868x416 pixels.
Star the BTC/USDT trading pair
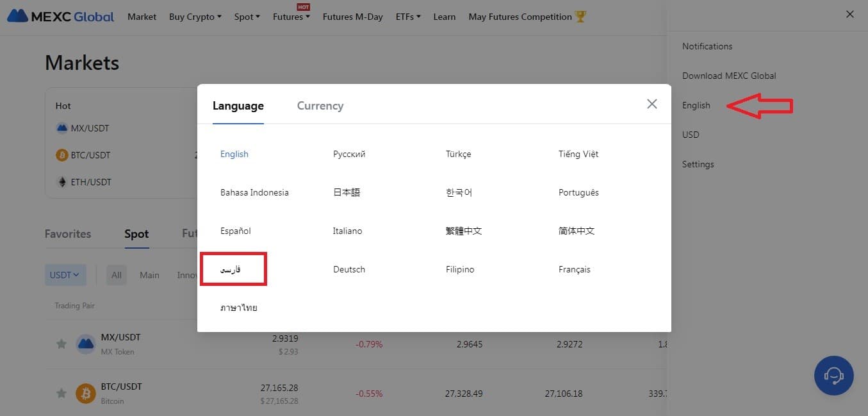[x=61, y=393]
